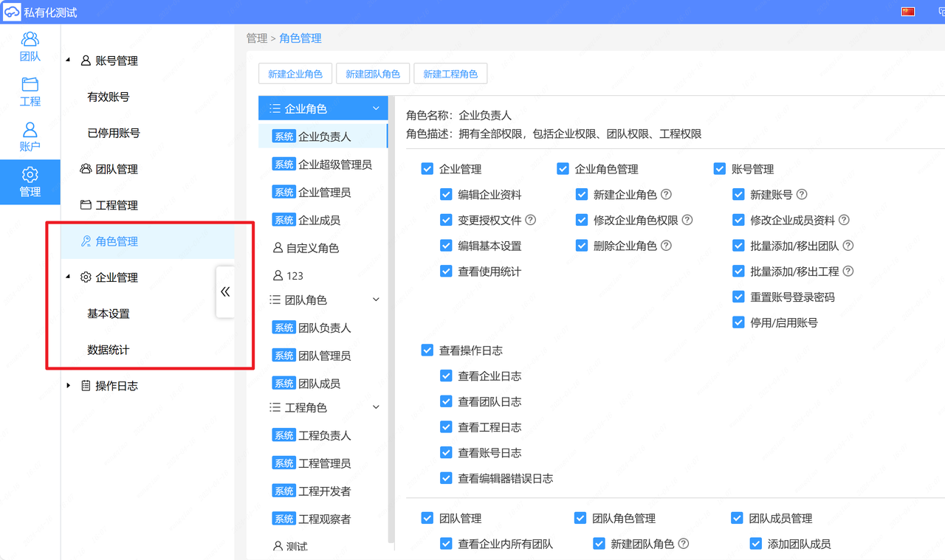Click the 管理 breadcrumb link

(x=257, y=38)
